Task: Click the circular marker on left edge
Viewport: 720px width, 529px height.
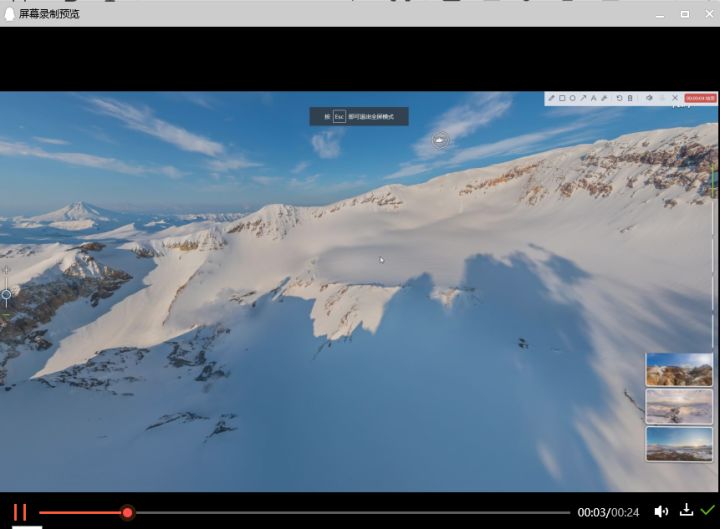Action: (x=6, y=294)
